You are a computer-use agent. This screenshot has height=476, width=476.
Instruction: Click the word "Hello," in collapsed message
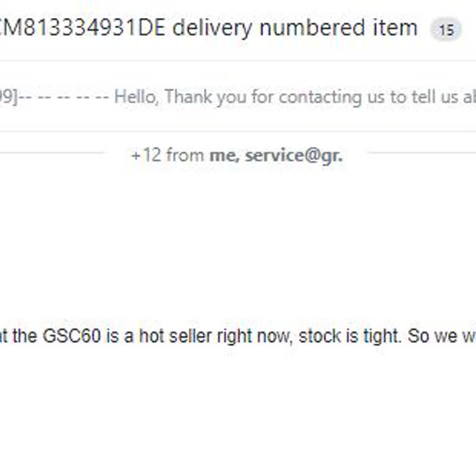click(136, 97)
